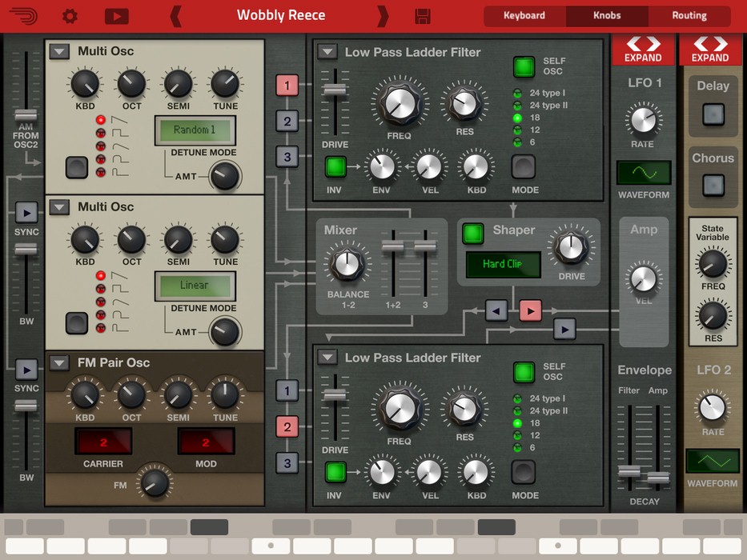Click the Random 1 detune mode display

[195, 130]
